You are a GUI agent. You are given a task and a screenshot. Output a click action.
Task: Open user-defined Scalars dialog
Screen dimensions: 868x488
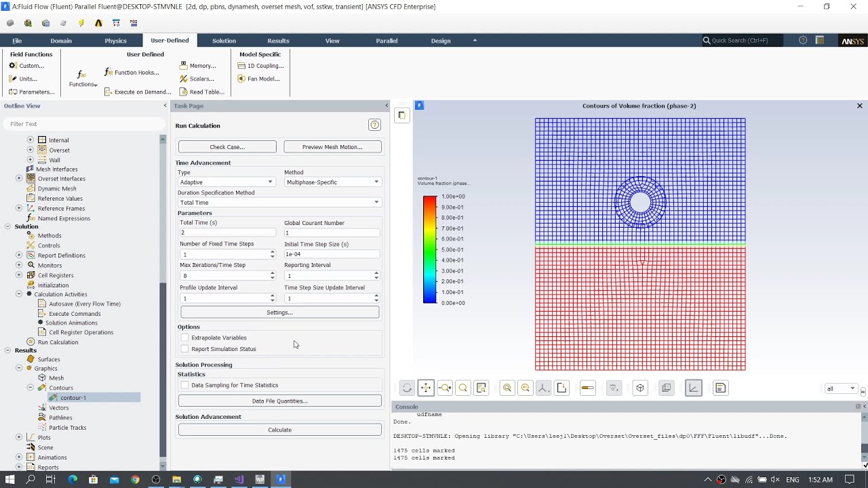click(x=197, y=79)
